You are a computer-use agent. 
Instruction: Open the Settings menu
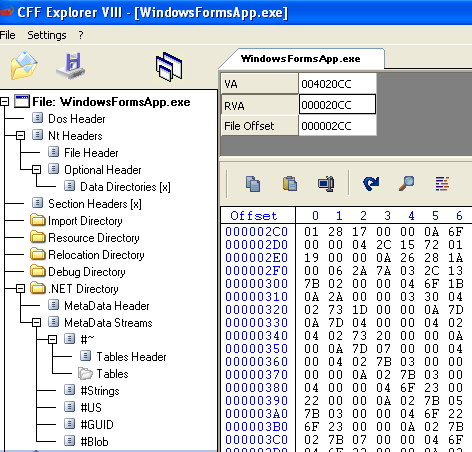point(47,35)
